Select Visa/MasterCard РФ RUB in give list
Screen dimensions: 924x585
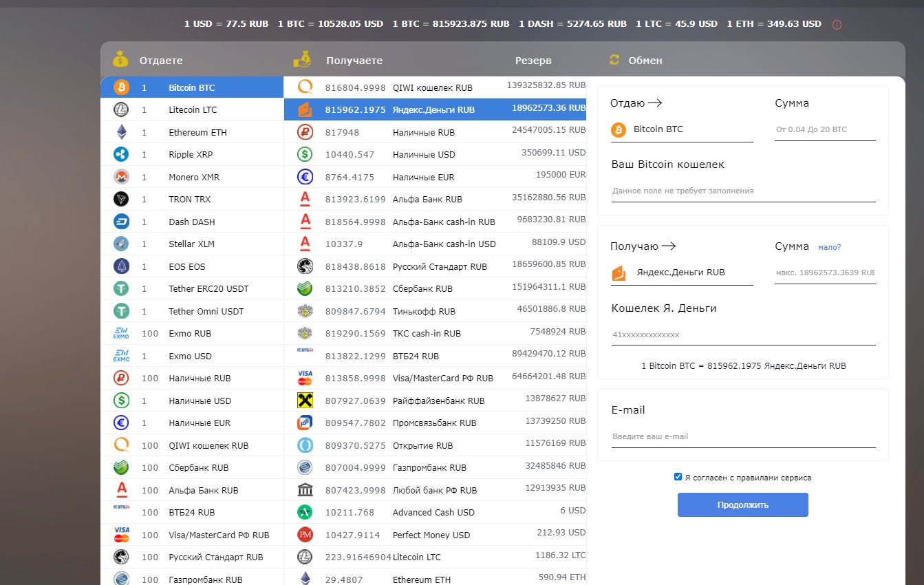pyautogui.click(x=192, y=535)
